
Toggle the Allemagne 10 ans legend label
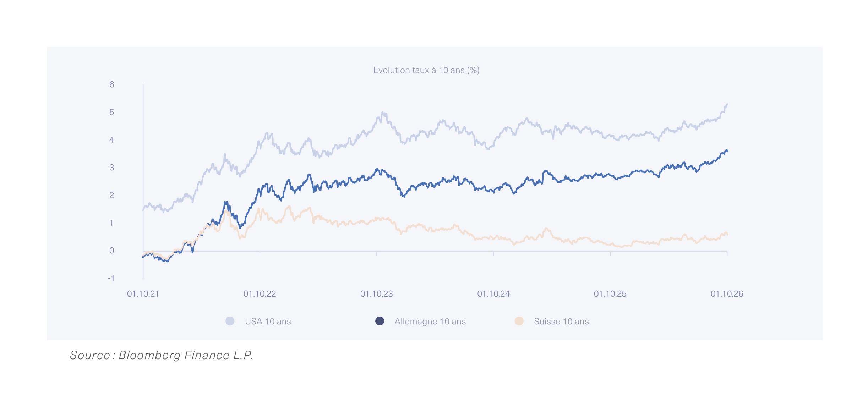pos(430,322)
